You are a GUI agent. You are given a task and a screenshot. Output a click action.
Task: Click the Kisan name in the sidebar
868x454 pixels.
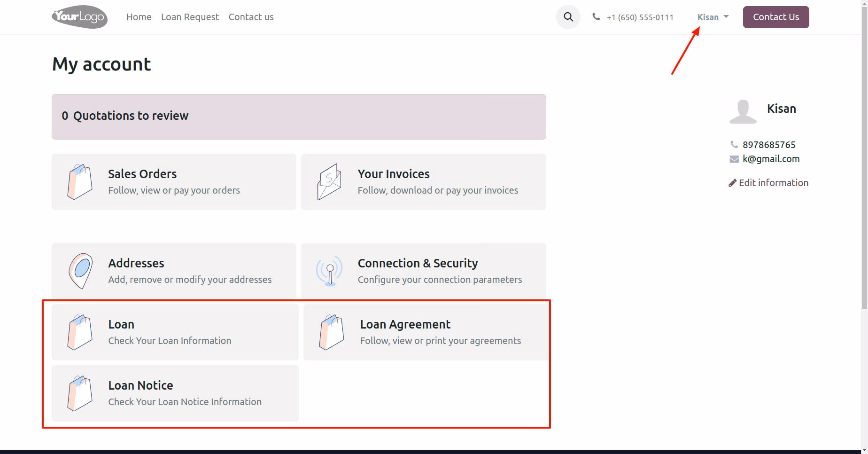click(782, 109)
